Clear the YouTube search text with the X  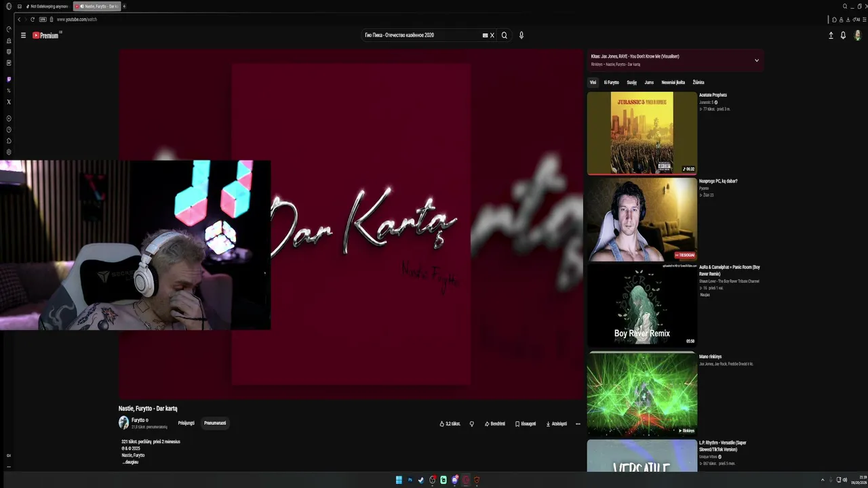click(492, 35)
